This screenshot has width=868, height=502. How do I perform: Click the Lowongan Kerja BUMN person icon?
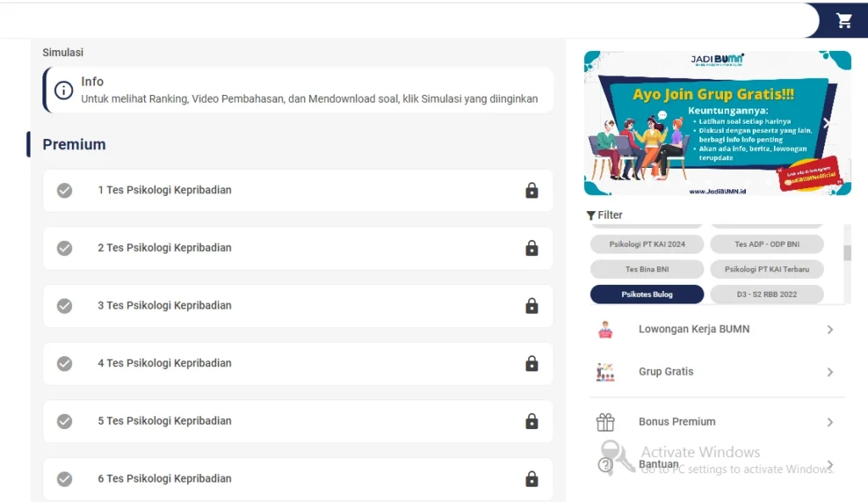[605, 329]
